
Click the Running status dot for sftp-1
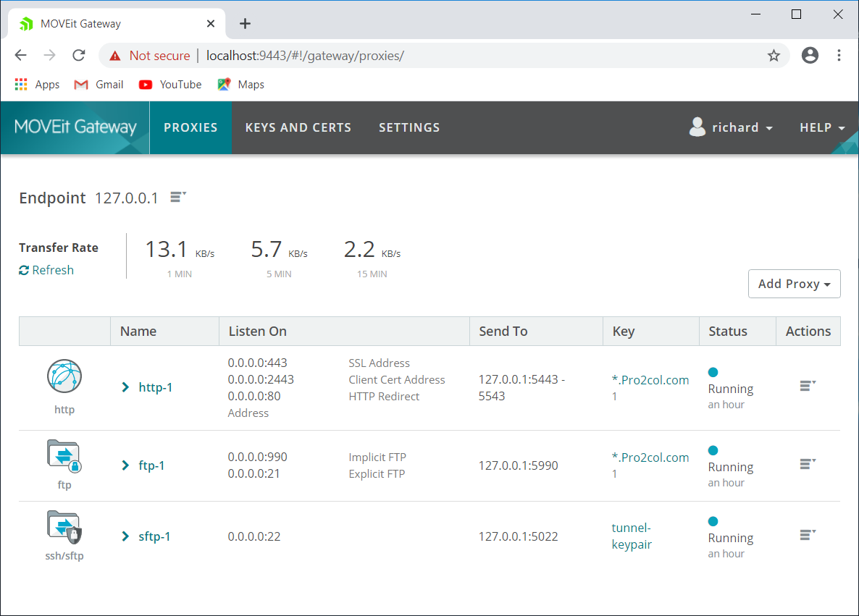coord(713,521)
